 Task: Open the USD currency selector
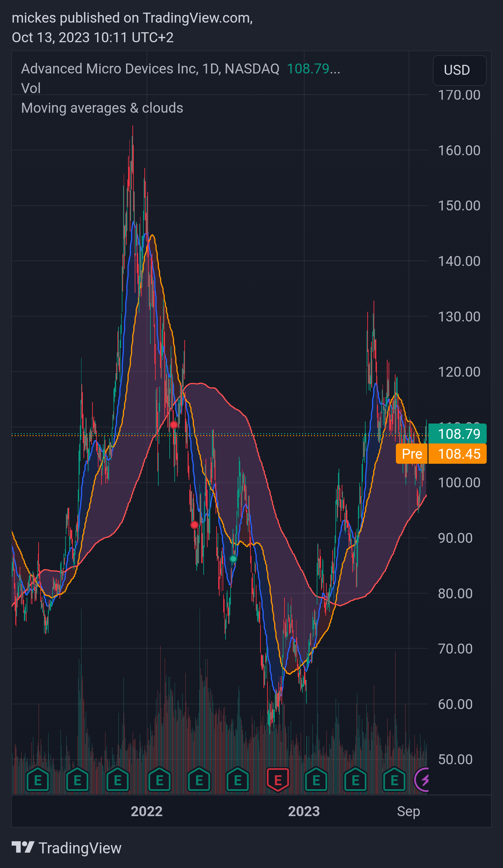[459, 70]
